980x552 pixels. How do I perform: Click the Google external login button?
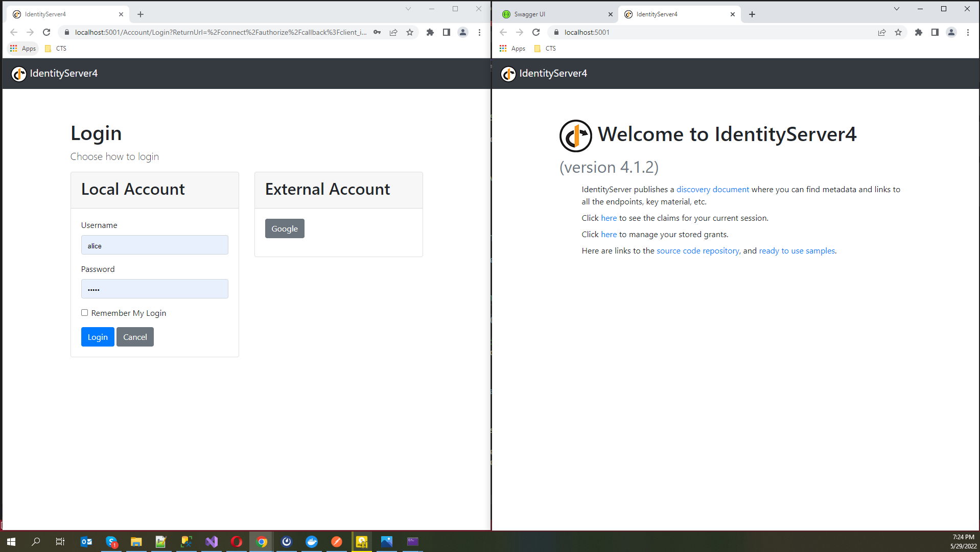pos(285,228)
